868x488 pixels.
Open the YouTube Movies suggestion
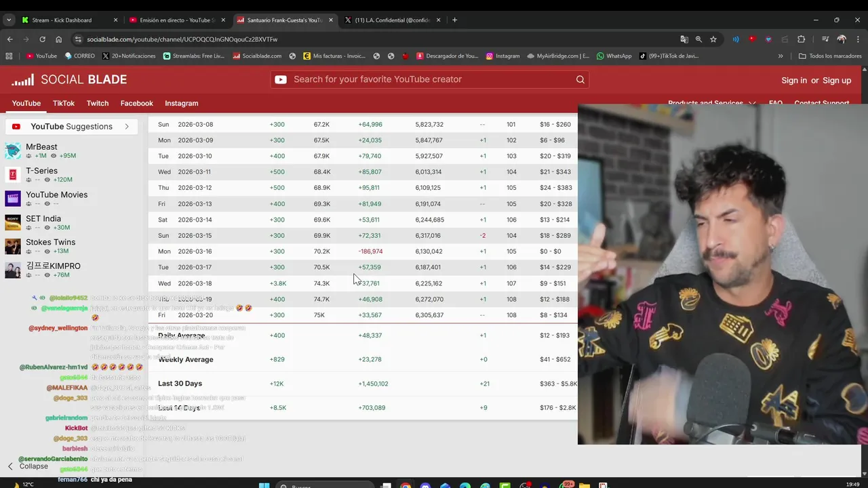coord(56,195)
